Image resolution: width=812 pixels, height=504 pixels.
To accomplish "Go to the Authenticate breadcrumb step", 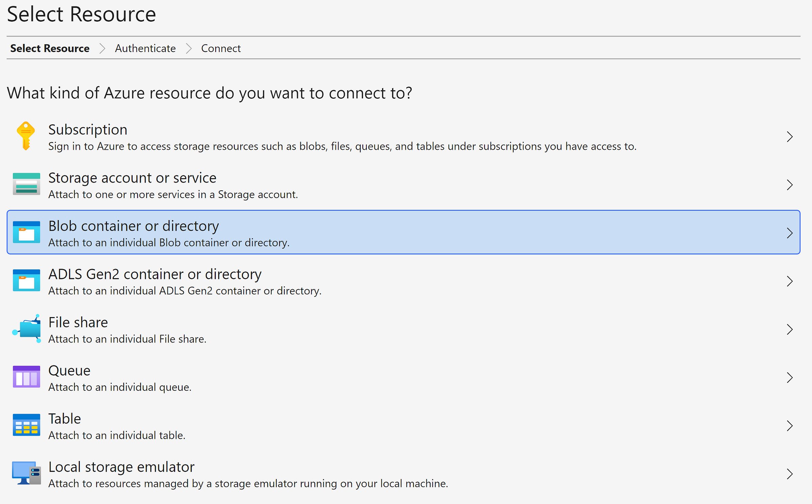I will point(145,48).
